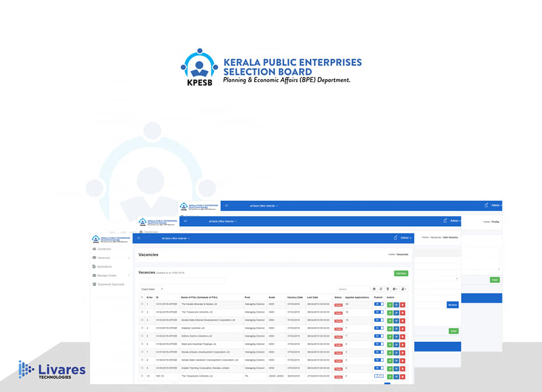Click the hamburger menu icon in front window
The width and height of the screenshot is (542, 392).
click(139, 239)
